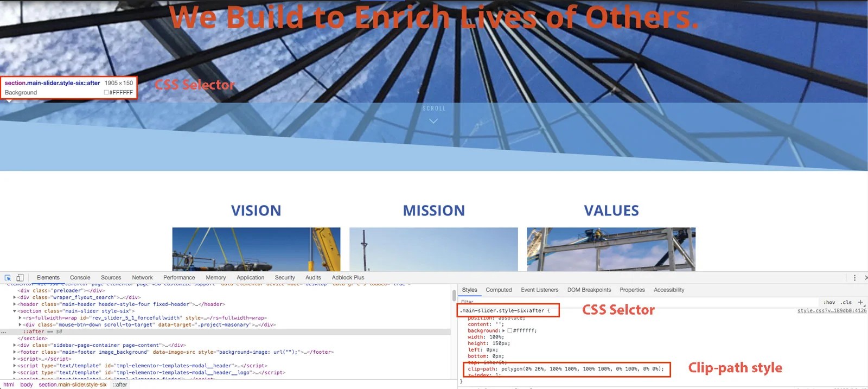Image resolution: width=868 pixels, height=389 pixels.
Task: Open the Sources tab
Action: coord(111,277)
